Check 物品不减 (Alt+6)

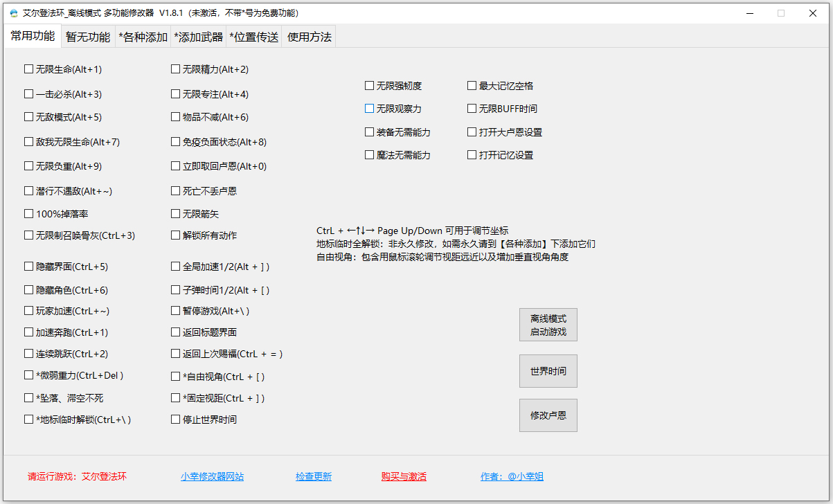coord(176,117)
